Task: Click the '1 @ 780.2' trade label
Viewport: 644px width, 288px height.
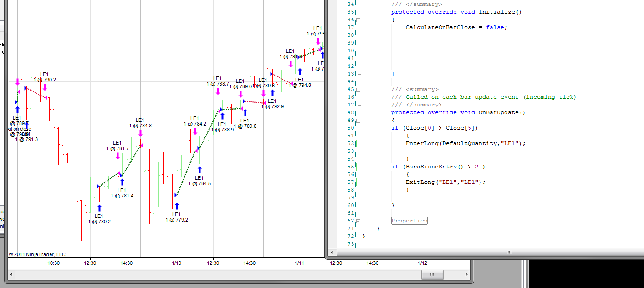Action: (99, 222)
